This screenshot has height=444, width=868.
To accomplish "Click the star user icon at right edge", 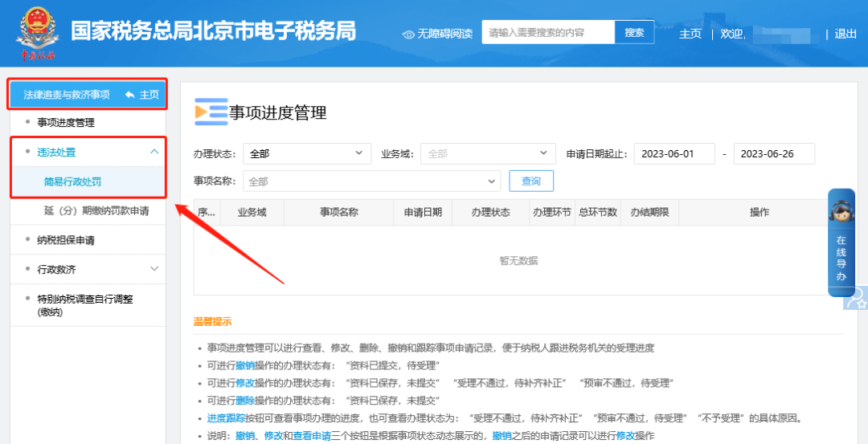I will click(x=857, y=299).
